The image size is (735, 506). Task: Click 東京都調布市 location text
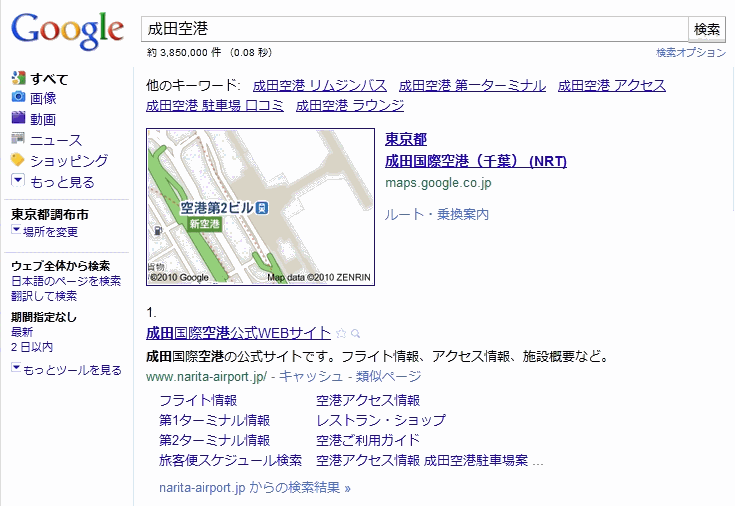pos(50,215)
